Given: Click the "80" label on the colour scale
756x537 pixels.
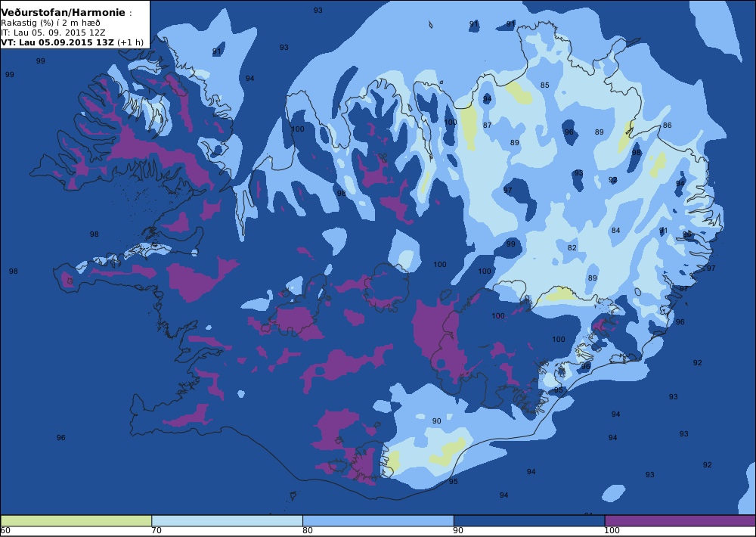Looking at the screenshot, I should [308, 531].
